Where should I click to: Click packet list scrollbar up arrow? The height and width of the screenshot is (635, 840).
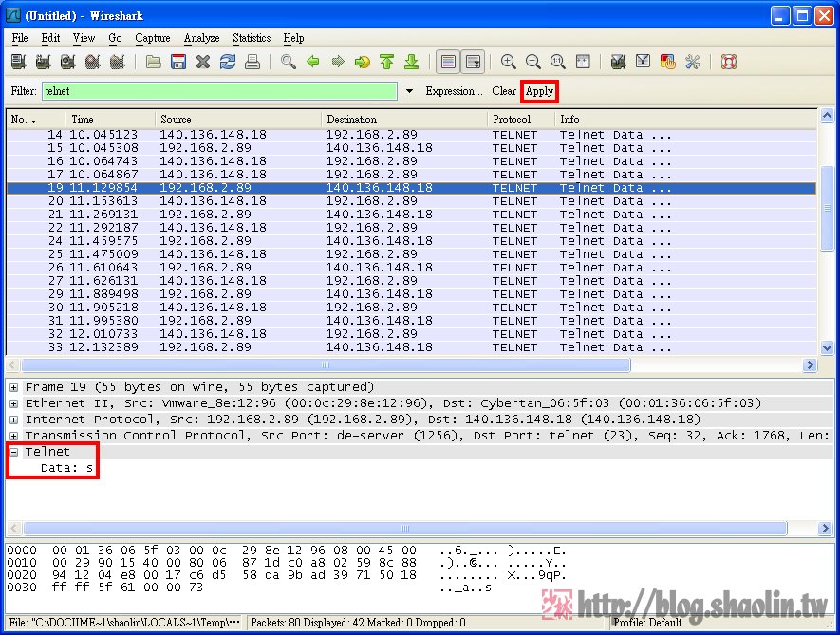[827, 115]
